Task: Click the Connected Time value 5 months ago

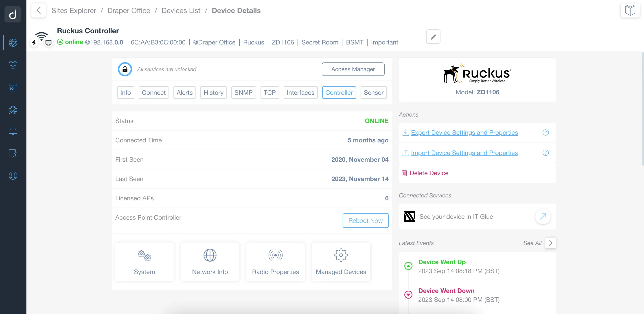Action: [368, 140]
